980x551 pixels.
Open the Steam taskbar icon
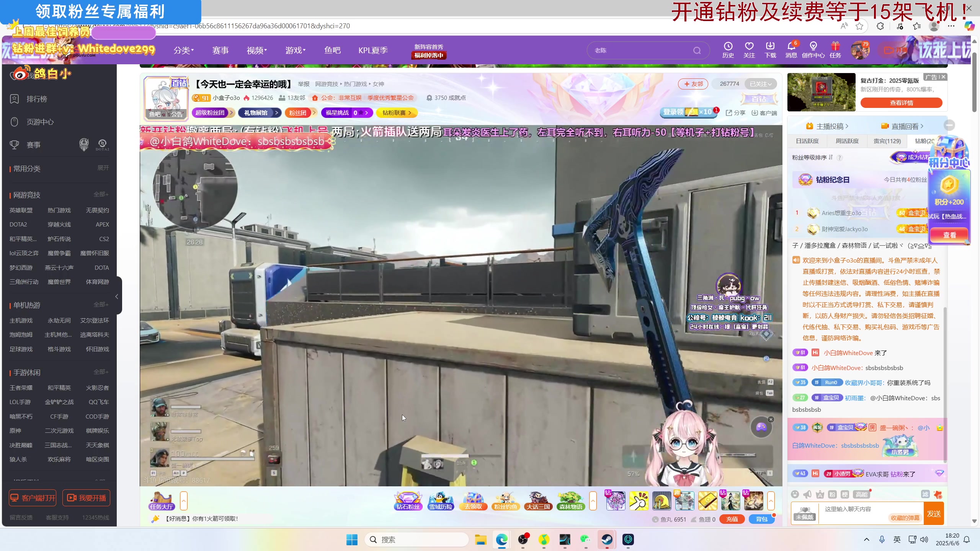(x=607, y=540)
